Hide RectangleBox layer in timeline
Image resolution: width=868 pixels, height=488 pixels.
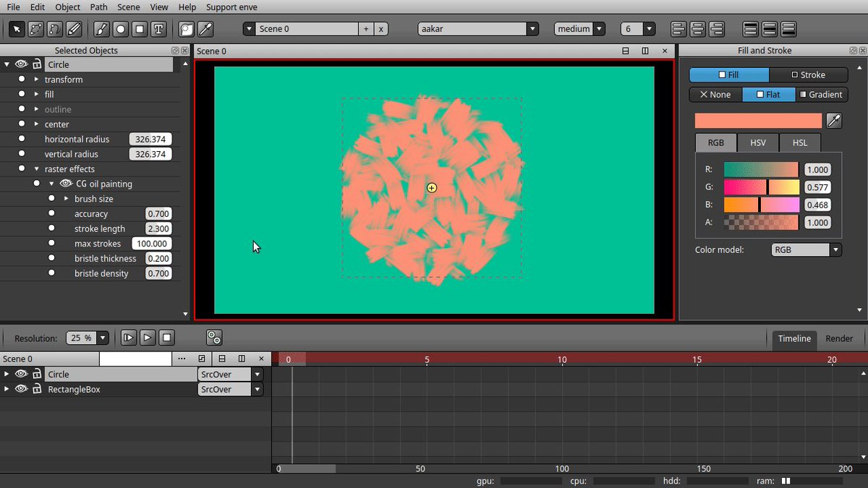tap(21, 389)
